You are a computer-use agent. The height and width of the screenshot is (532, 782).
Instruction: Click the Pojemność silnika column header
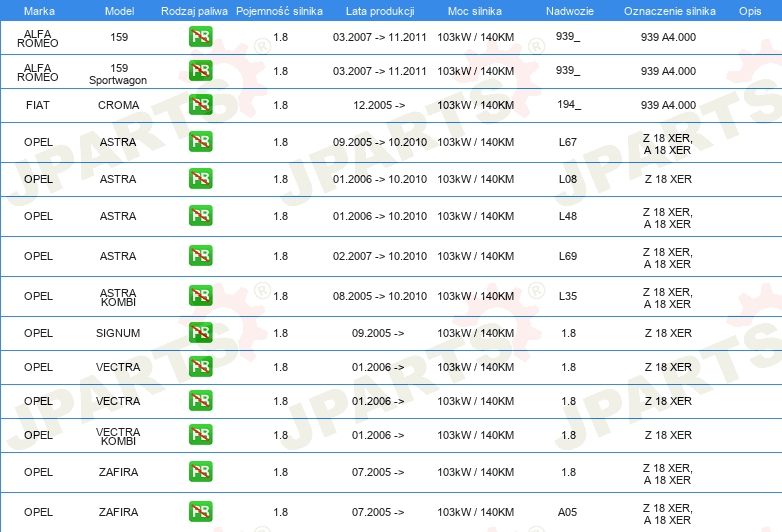[279, 11]
